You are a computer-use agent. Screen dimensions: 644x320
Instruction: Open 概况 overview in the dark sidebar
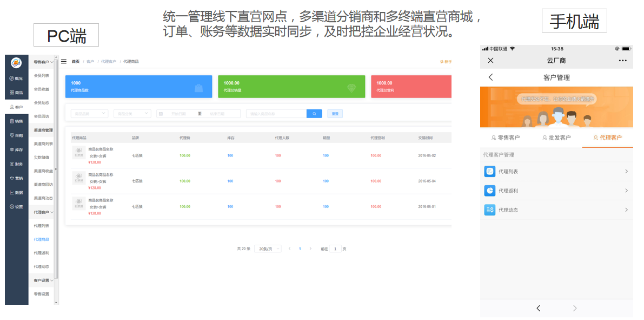(x=16, y=78)
